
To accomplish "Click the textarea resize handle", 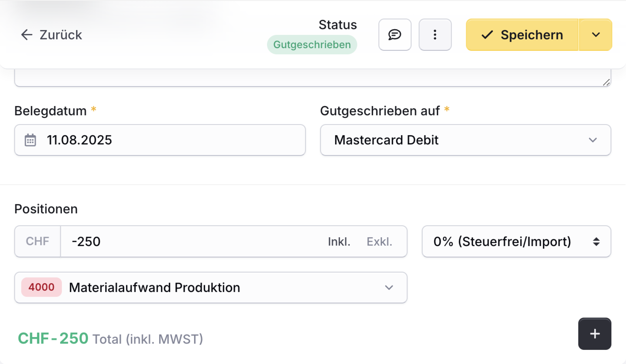I will pyautogui.click(x=606, y=82).
